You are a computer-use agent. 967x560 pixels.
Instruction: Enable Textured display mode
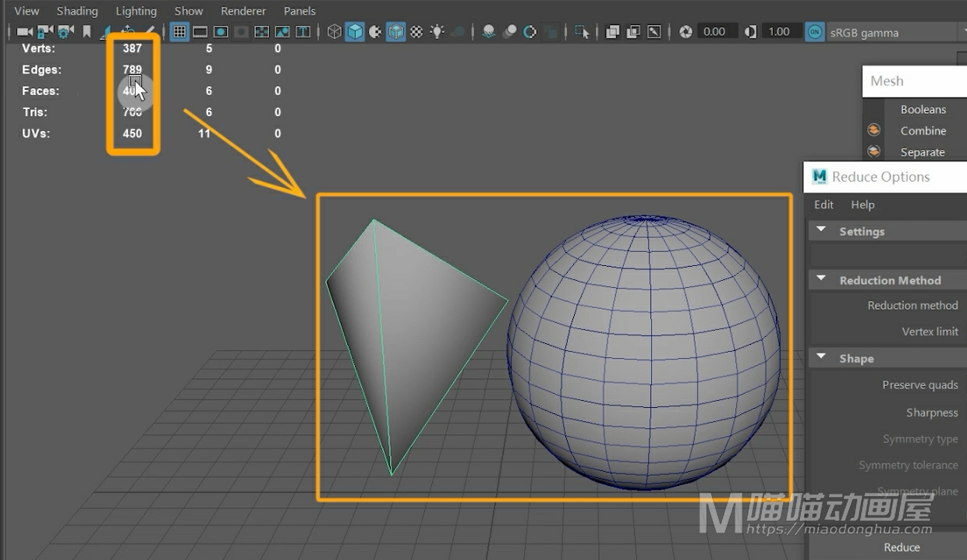[x=416, y=32]
